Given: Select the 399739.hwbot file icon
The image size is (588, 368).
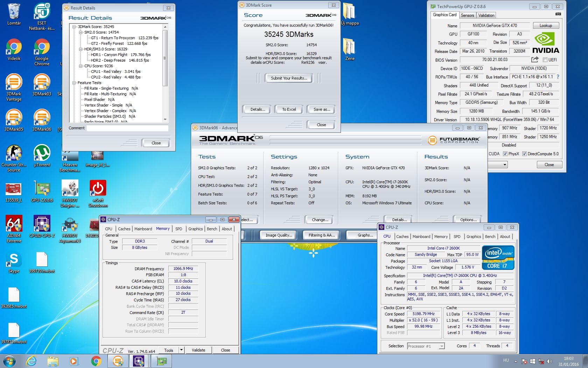Looking at the screenshot, I should tap(42, 263).
